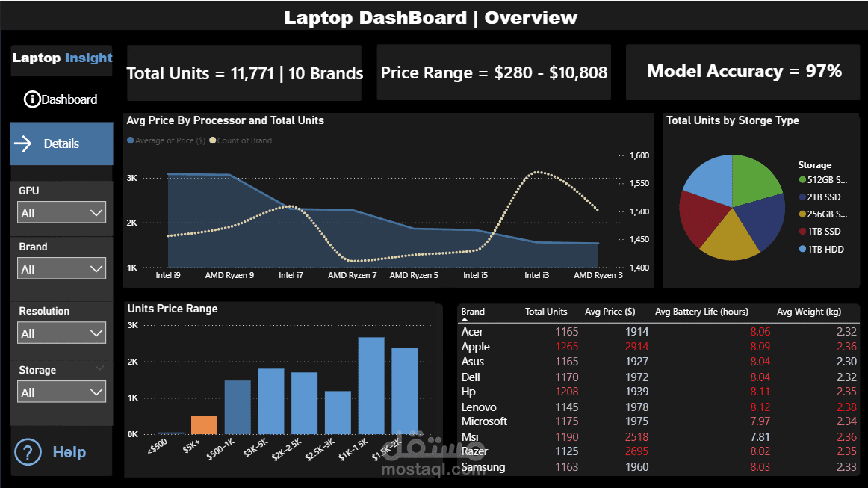Click the blue Average of Price legend dot
Screen dimensions: 868x488
click(130, 140)
